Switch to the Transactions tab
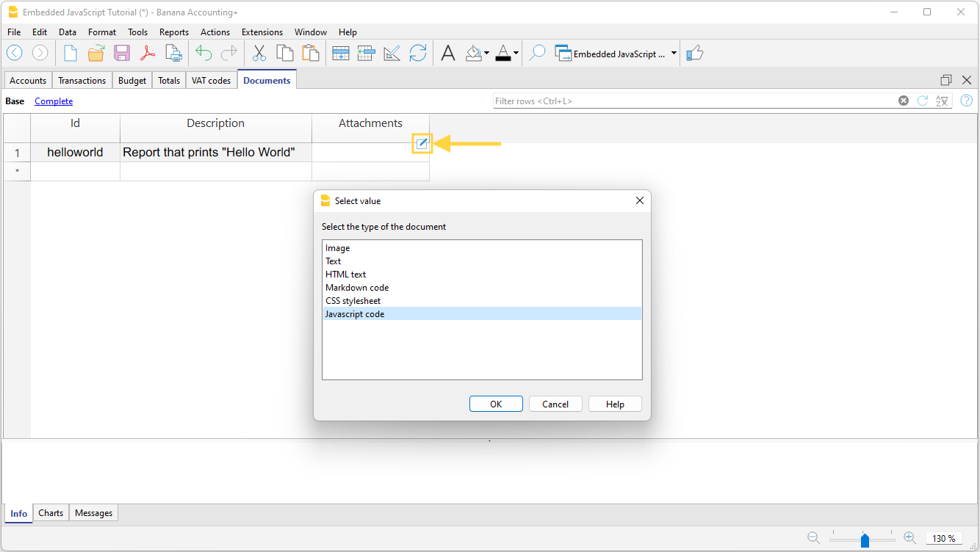 pyautogui.click(x=82, y=80)
